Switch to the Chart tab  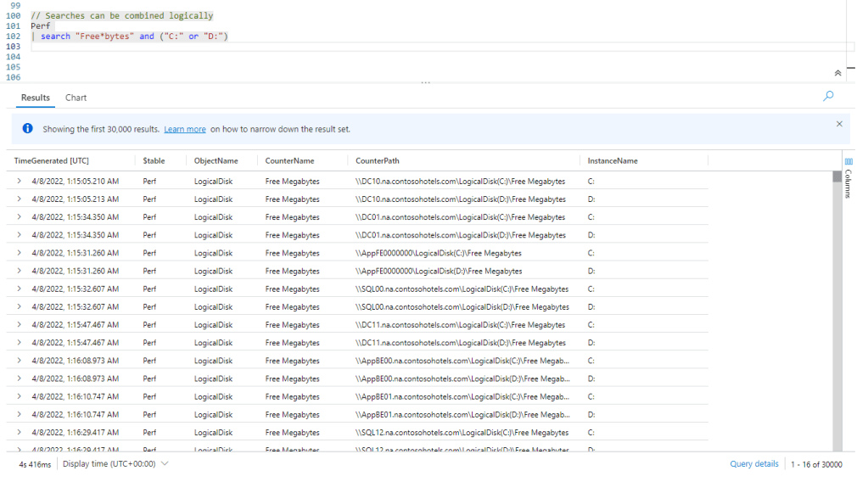point(76,98)
